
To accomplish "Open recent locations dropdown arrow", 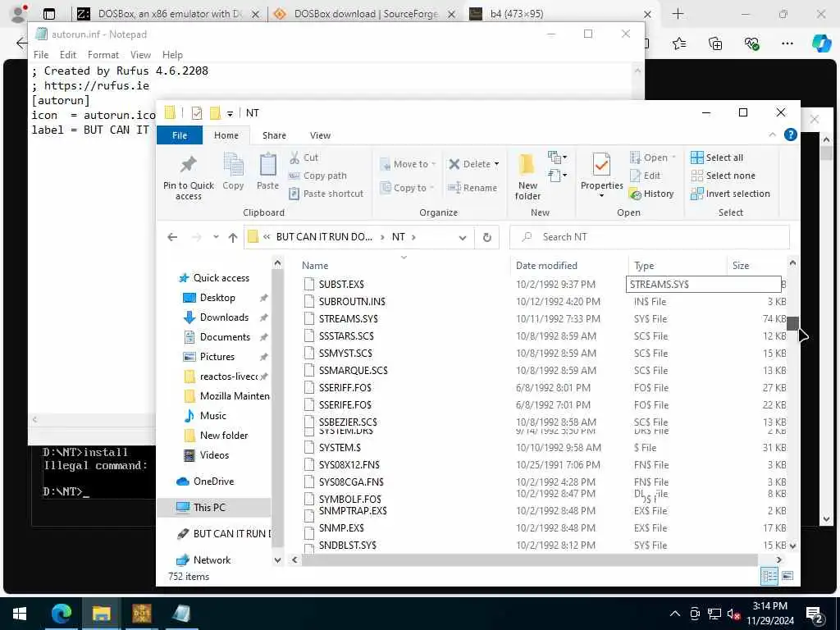I will [216, 237].
